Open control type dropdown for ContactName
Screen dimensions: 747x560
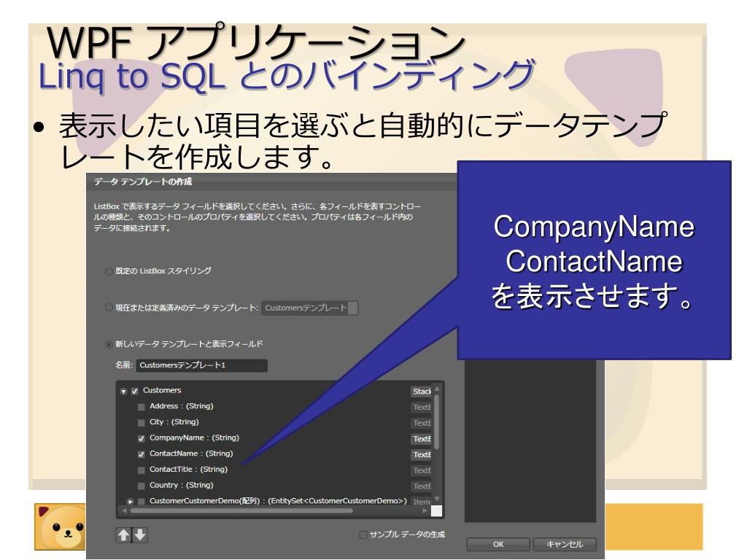[421, 454]
